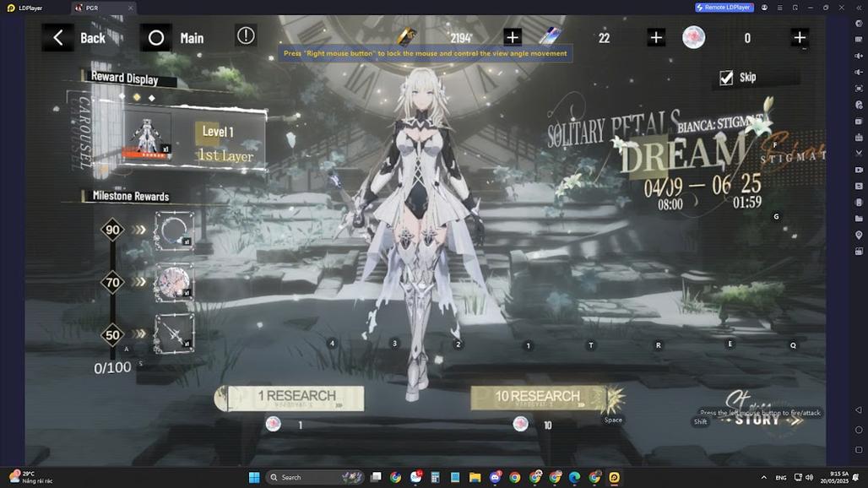Viewport: 868px width, 488px height.
Task: Select the '1st Layer' text
Action: click(x=225, y=155)
